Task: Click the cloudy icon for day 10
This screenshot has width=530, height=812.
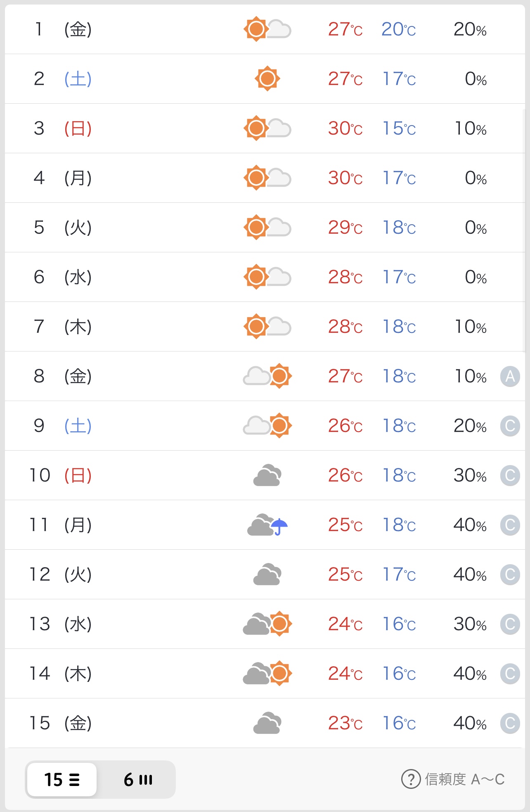Action: click(x=267, y=475)
